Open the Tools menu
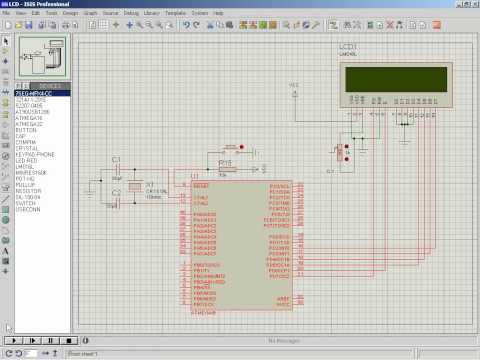The height and width of the screenshot is (360, 480). click(x=51, y=13)
